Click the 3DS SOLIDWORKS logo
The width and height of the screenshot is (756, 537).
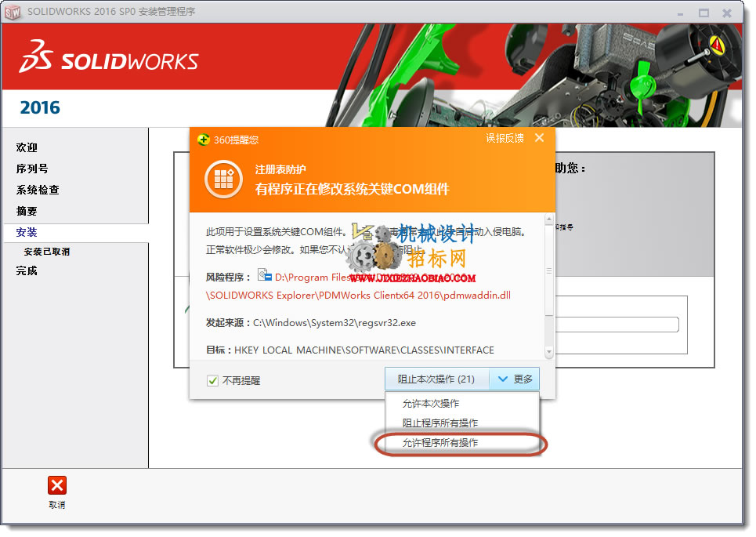point(108,57)
